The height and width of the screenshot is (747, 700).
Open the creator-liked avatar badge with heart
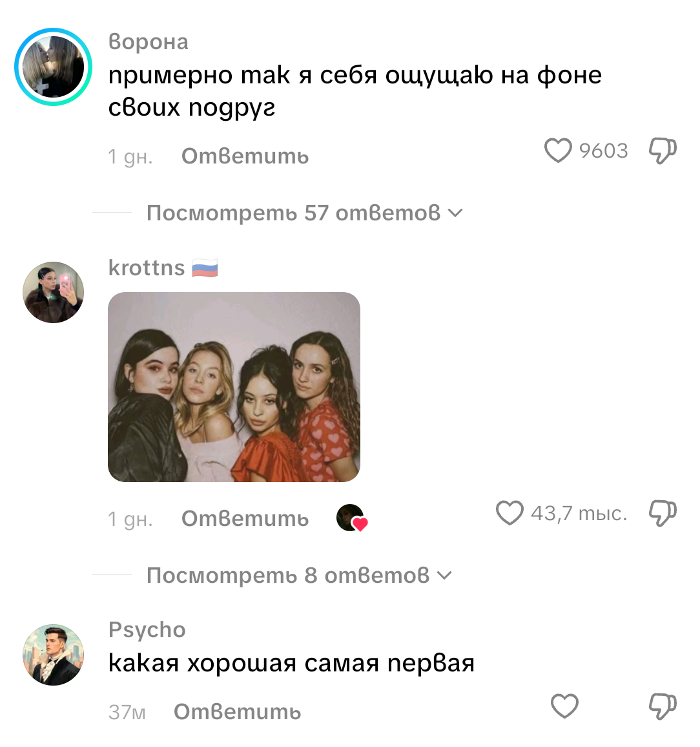pyautogui.click(x=352, y=518)
